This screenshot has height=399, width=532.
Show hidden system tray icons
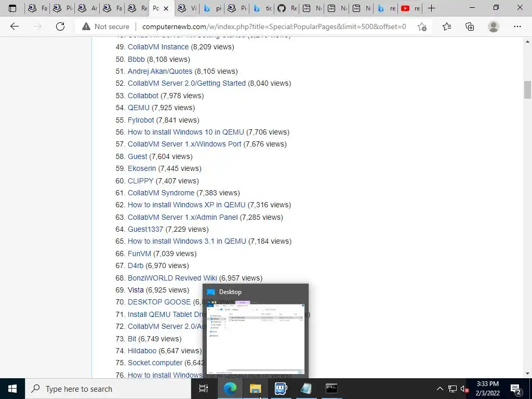pyautogui.click(x=440, y=389)
